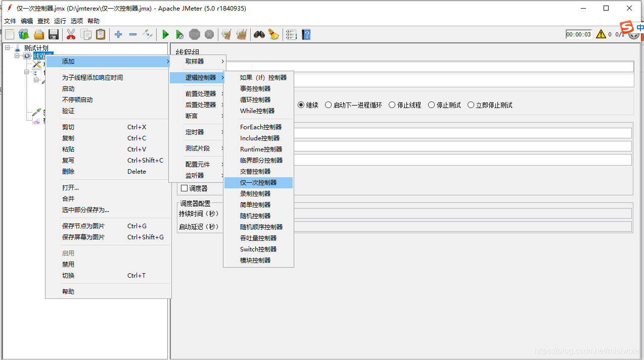Open the Templates toolbar icon

pos(24,34)
